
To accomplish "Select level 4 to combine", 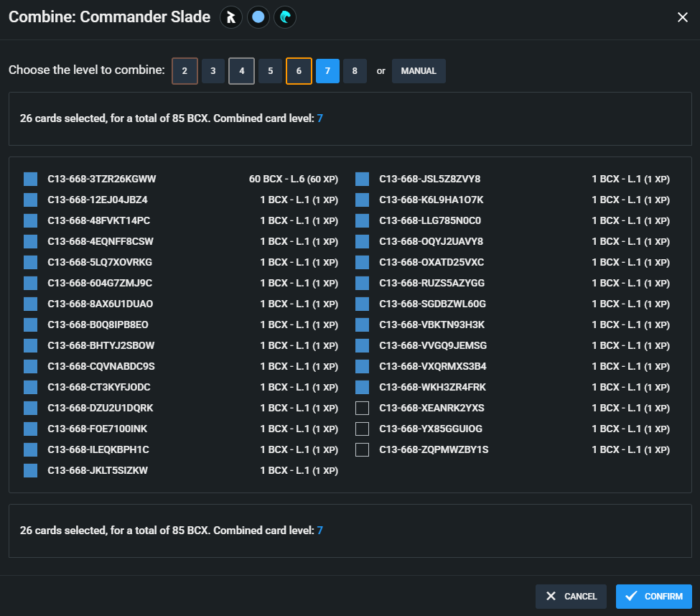I will pyautogui.click(x=241, y=71).
